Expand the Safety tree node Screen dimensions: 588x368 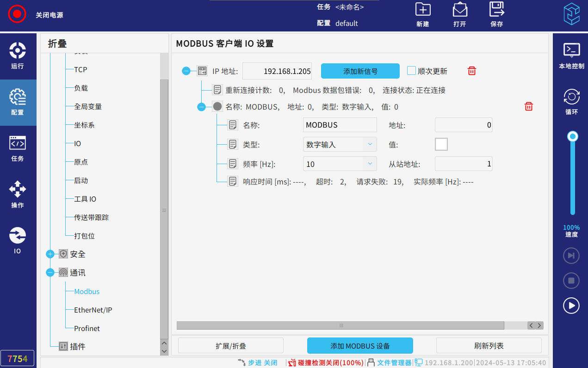click(50, 254)
